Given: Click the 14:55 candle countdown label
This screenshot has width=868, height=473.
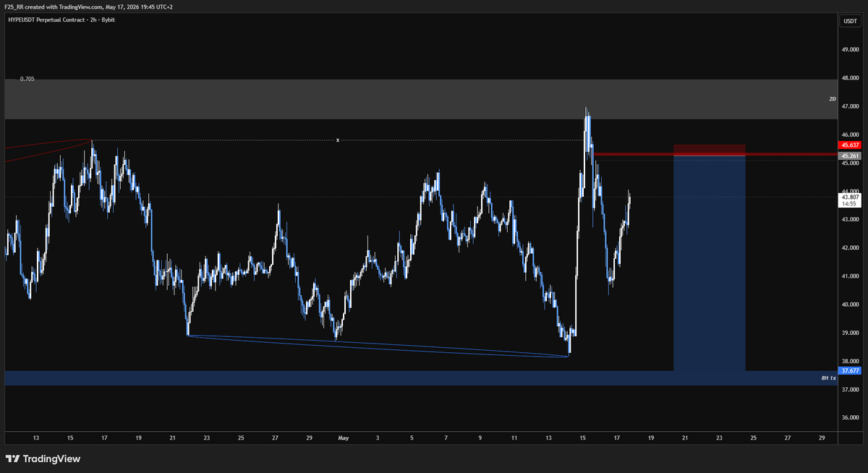Looking at the screenshot, I should pos(849,204).
